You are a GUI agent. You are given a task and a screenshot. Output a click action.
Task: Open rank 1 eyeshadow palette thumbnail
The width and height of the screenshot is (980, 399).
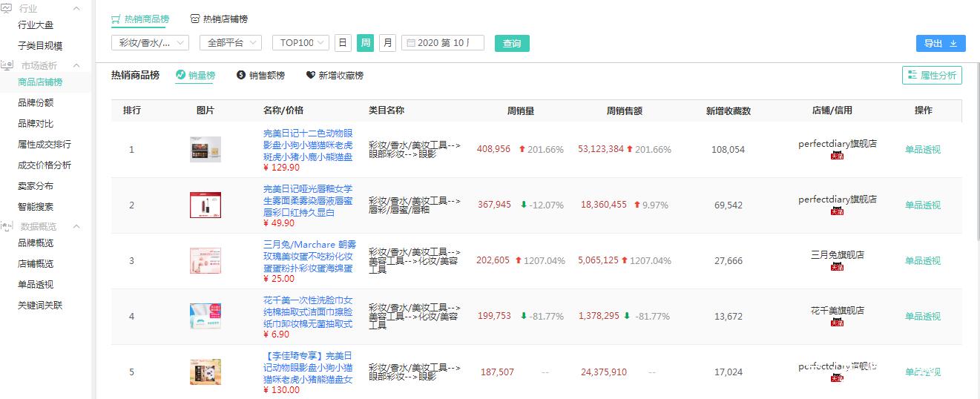coord(205,149)
